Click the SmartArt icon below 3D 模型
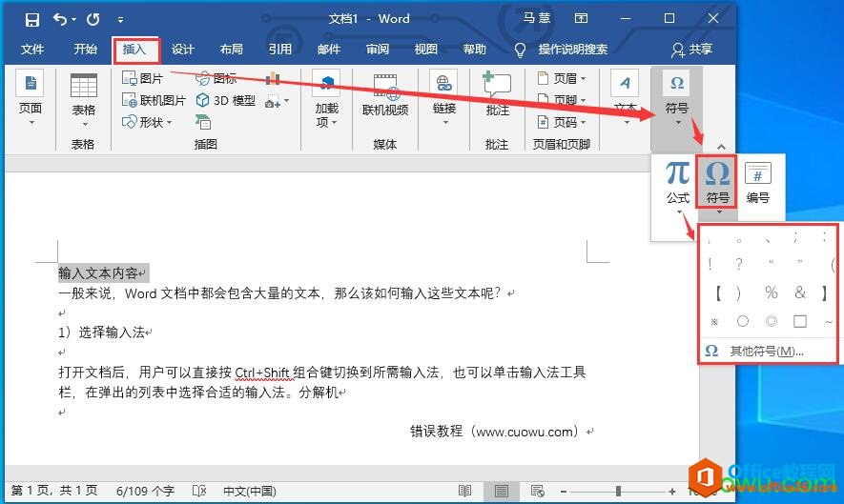This screenshot has height=504, width=844. [x=203, y=123]
